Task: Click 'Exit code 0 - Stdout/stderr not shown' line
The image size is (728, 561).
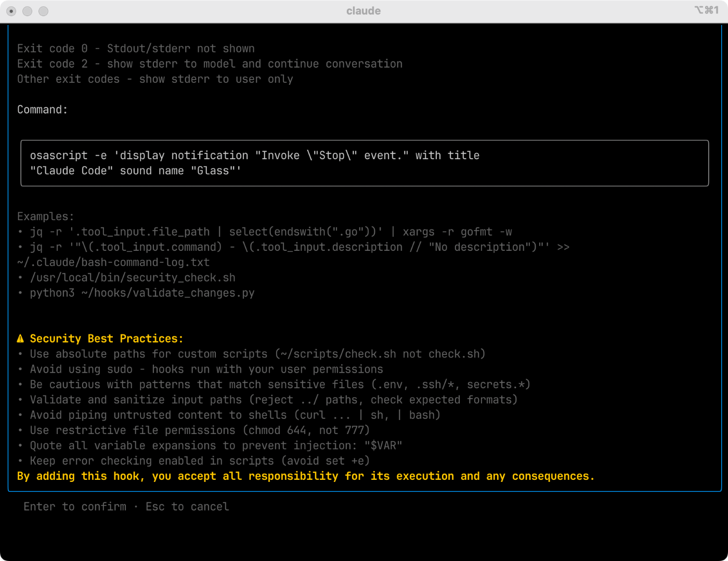Action: pyautogui.click(x=136, y=49)
